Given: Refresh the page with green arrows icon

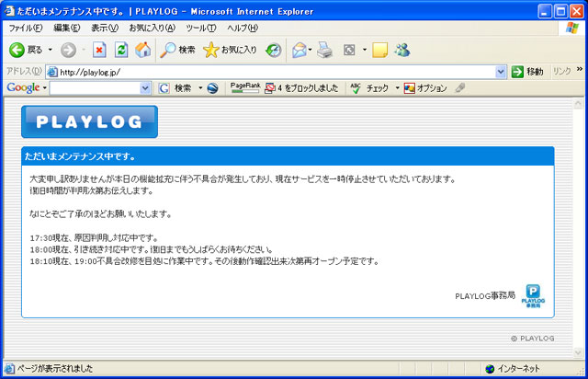Looking at the screenshot, I should 121,50.
